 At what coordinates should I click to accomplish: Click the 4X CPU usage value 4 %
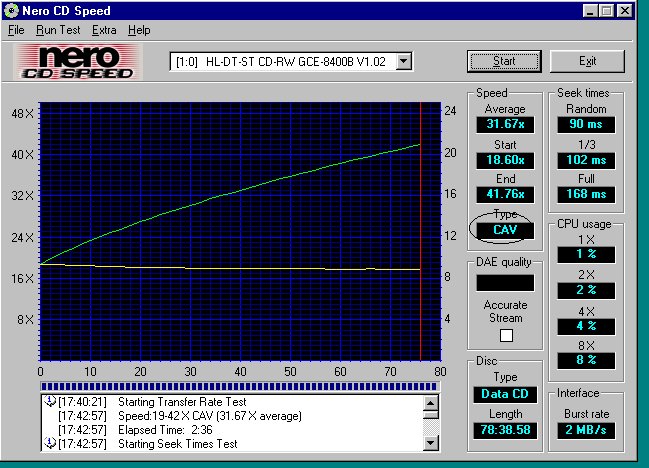586,326
